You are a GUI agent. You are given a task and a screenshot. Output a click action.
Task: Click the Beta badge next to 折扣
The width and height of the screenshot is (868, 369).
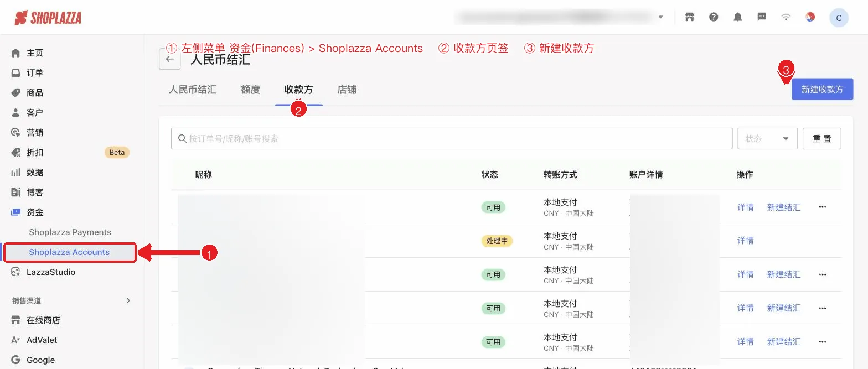click(x=117, y=153)
